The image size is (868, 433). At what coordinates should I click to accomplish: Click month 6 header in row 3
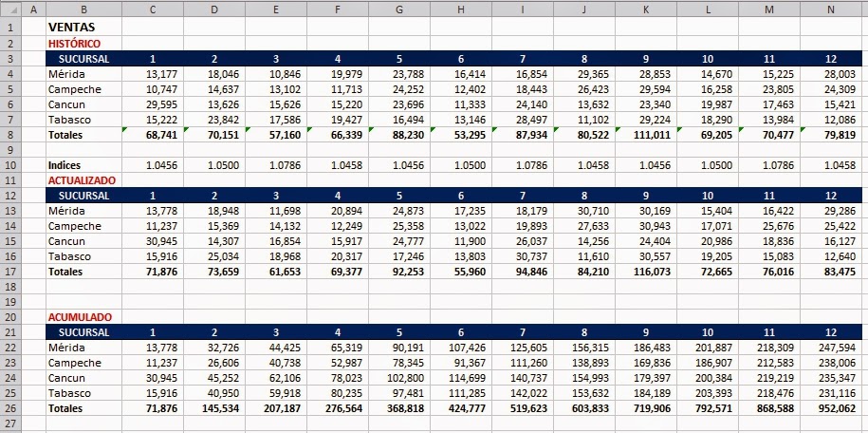tap(461, 59)
